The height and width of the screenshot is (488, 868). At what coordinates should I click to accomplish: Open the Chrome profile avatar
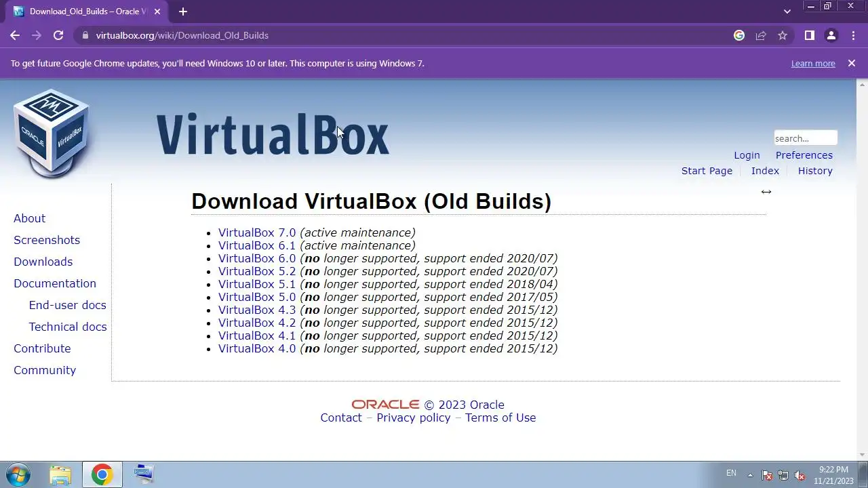coord(831,35)
